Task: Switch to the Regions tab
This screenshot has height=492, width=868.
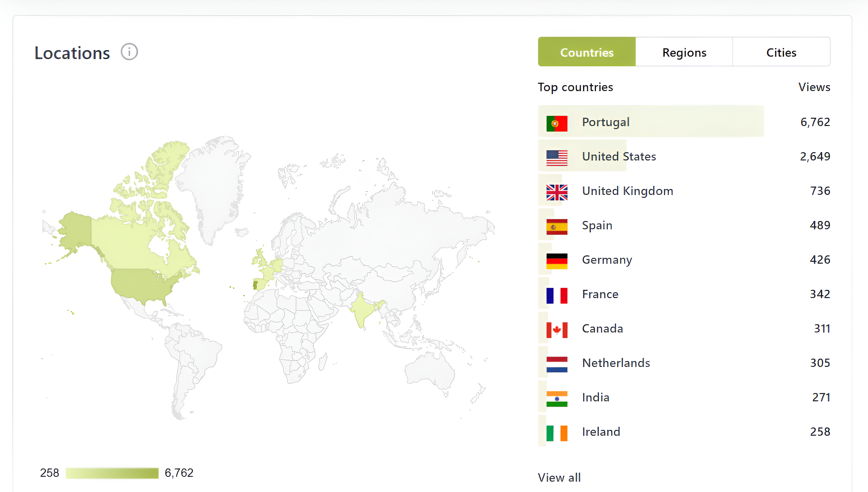Action: tap(684, 53)
